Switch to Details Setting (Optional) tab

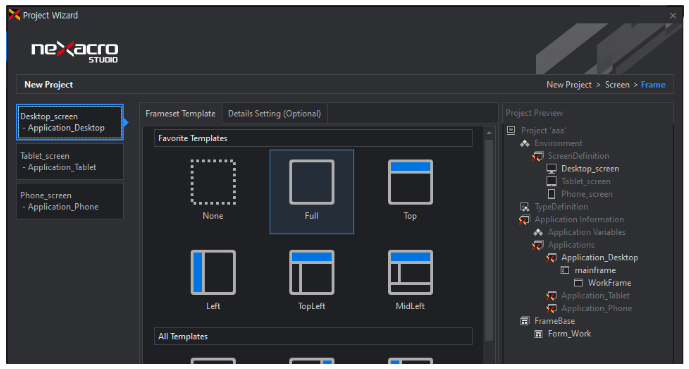pyautogui.click(x=275, y=114)
